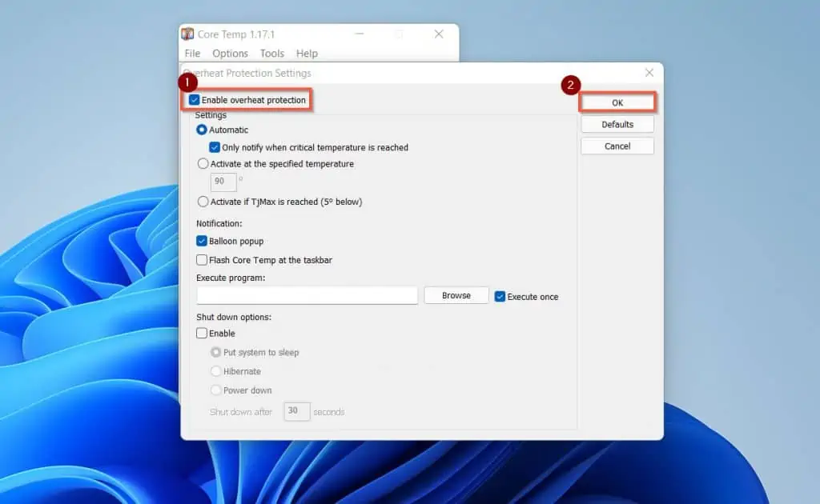Close the Overheat Protection Settings dialog

coord(649,73)
